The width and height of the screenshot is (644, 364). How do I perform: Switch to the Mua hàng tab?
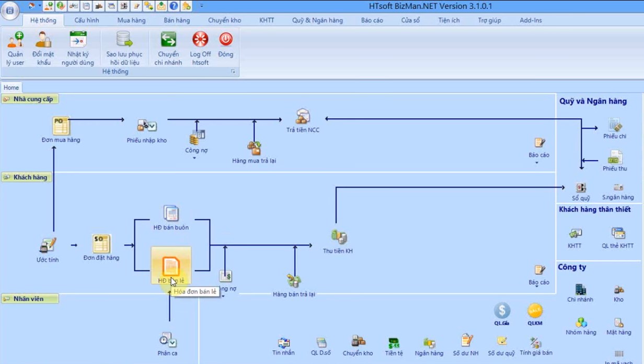click(132, 20)
